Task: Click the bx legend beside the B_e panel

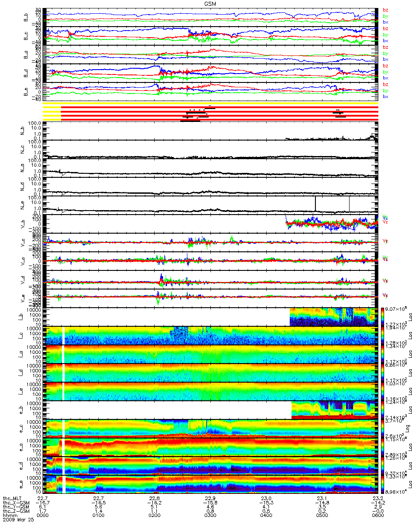Action: pos(385,96)
